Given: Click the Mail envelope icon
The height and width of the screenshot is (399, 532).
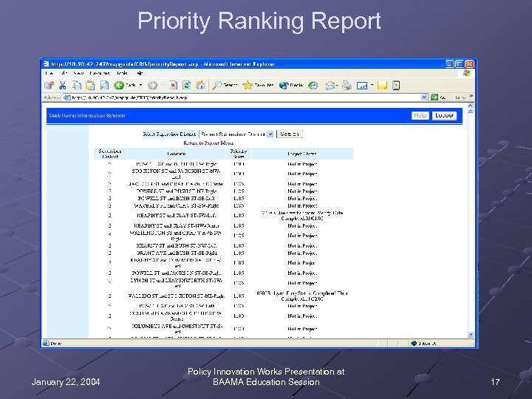Looking at the screenshot, I should pyautogui.click(x=329, y=86).
